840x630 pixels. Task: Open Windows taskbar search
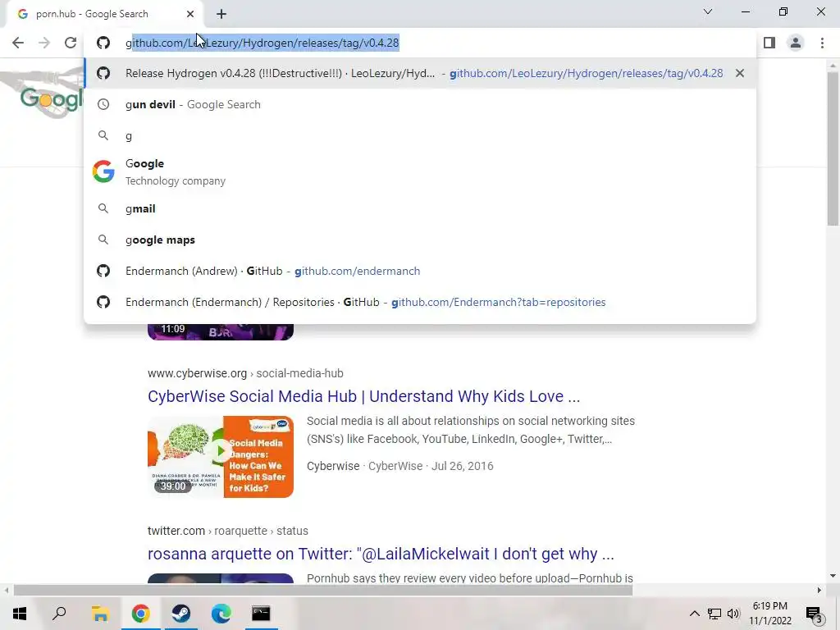click(x=59, y=614)
